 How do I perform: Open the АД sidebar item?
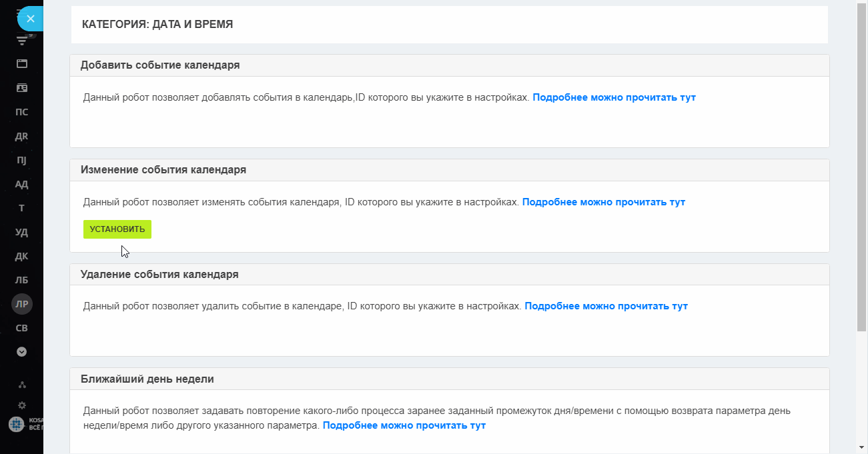click(22, 184)
